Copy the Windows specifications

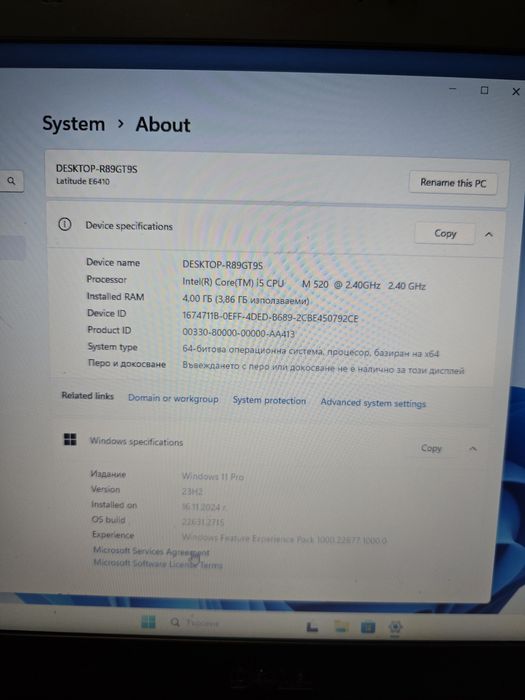pyautogui.click(x=431, y=448)
